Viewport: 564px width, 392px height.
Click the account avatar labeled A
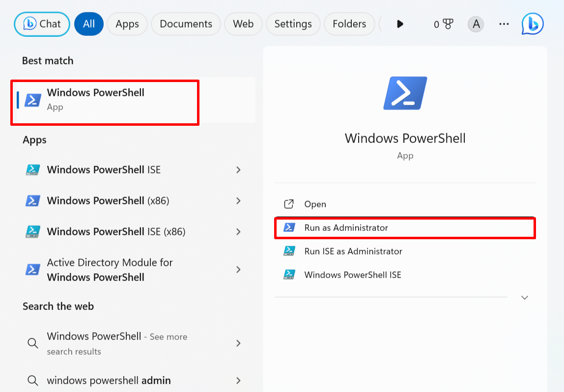476,24
